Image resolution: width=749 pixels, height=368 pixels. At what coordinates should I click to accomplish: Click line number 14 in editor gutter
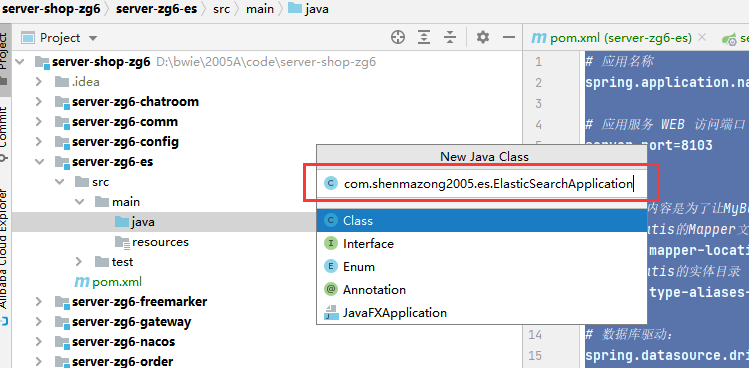(x=535, y=335)
